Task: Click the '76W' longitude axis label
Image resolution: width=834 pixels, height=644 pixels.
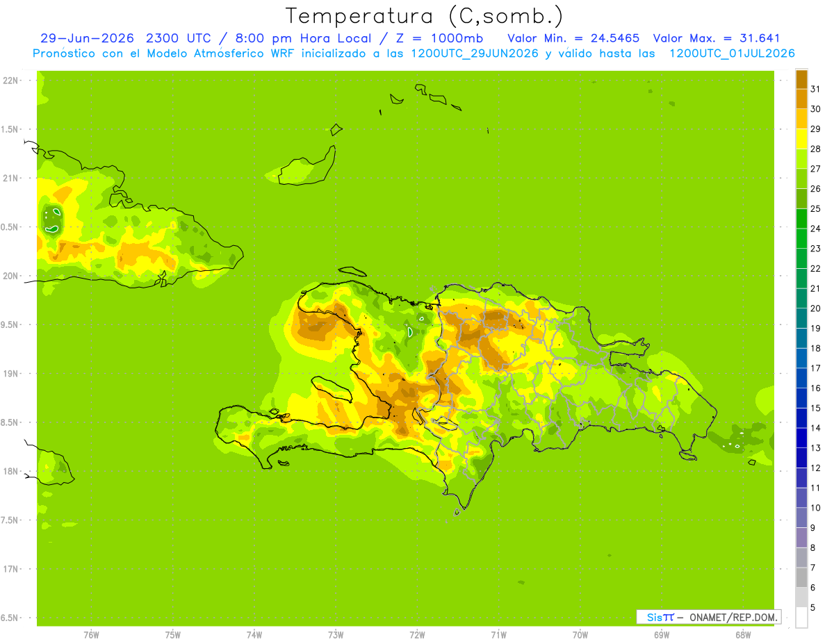Action: (x=91, y=635)
